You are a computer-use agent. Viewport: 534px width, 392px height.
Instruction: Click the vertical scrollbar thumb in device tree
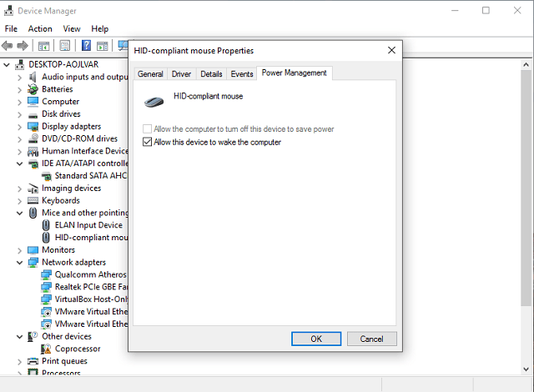click(526, 188)
